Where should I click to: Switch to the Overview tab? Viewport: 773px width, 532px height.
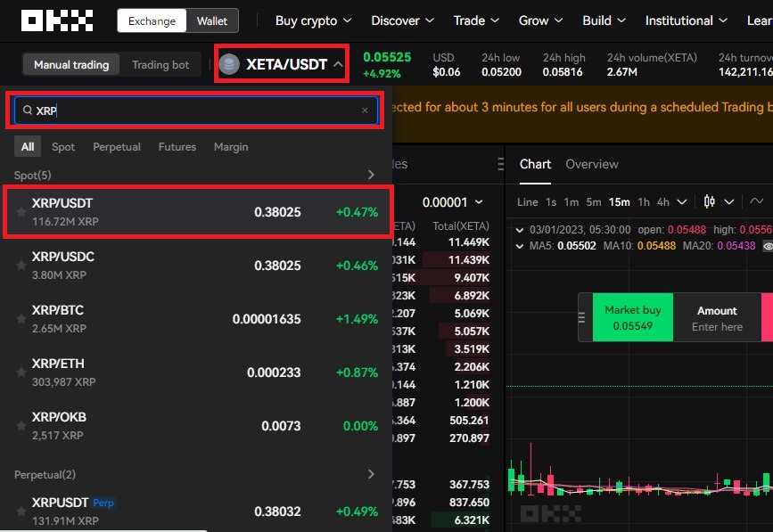tap(592, 164)
